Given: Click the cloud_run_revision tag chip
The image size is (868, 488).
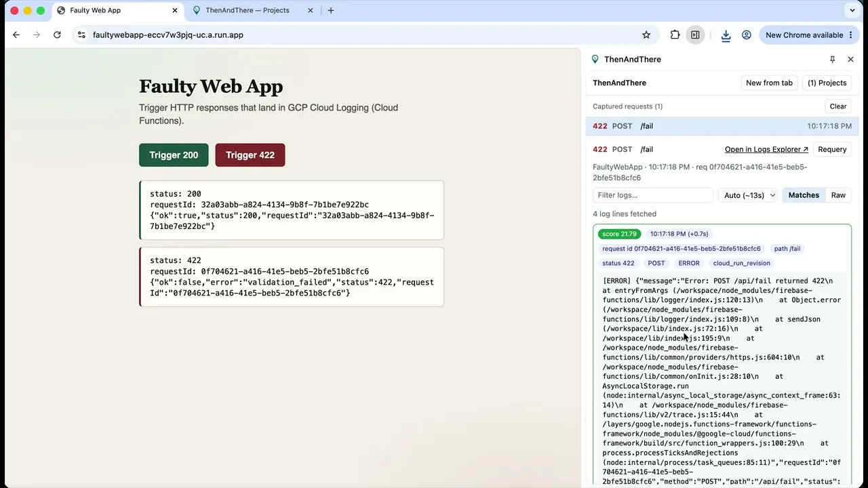Looking at the screenshot, I should 742,263.
